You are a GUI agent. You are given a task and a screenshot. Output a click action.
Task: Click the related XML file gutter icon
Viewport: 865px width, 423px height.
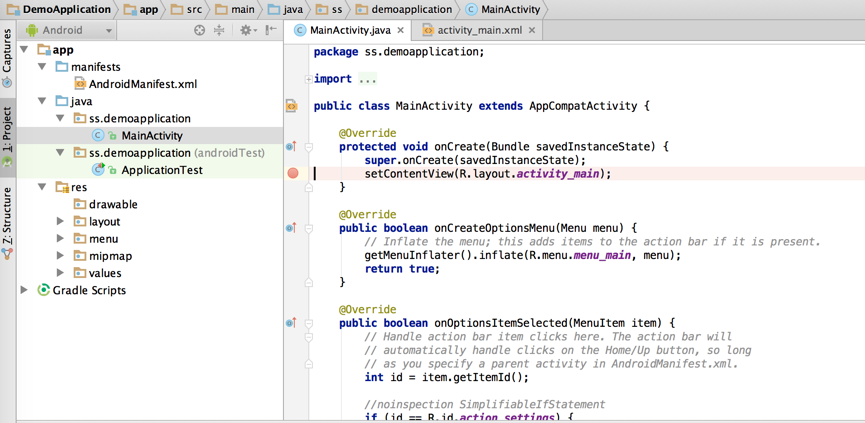[x=292, y=105]
